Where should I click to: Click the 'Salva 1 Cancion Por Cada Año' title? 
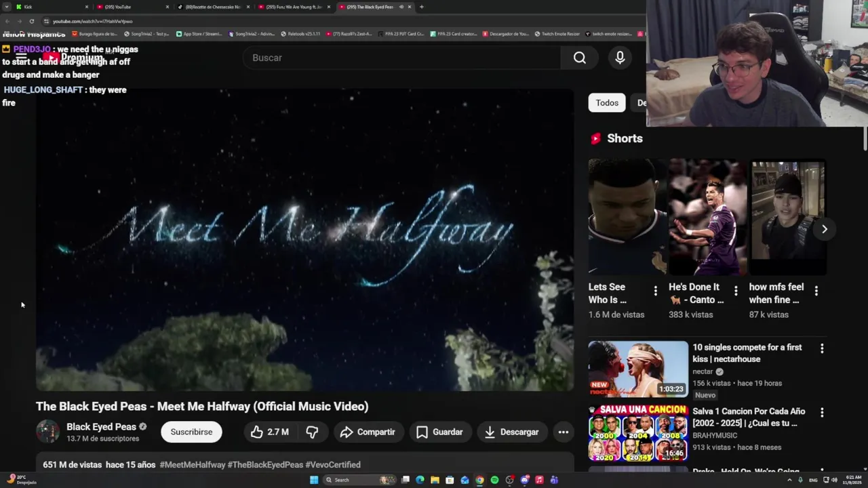click(x=749, y=418)
